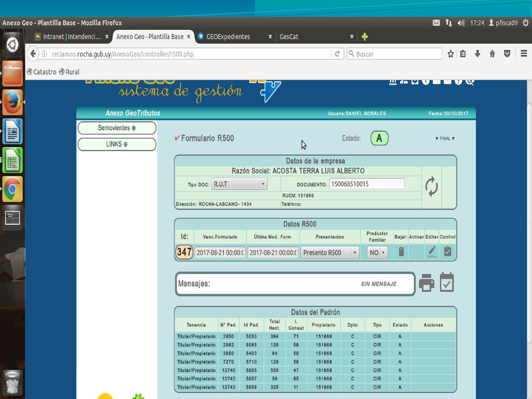Click Id Pad. value 5958
The image size is (532, 399).
tap(251, 387)
